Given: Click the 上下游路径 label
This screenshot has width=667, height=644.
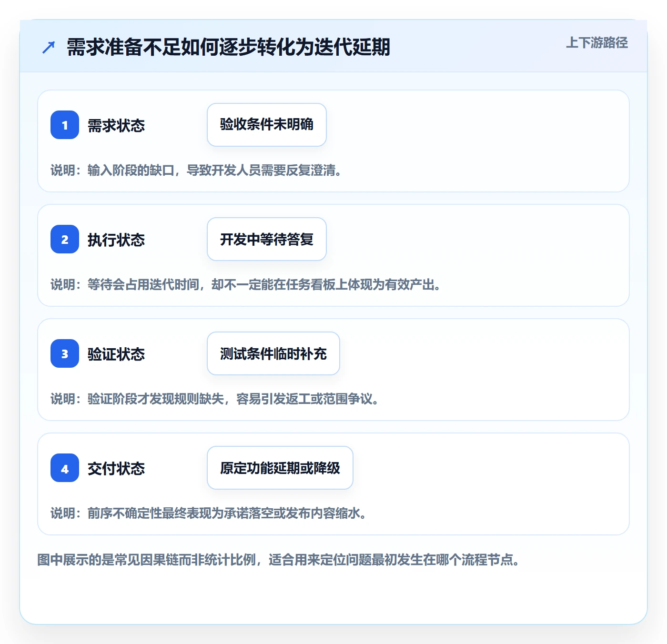Looking at the screenshot, I should point(597,43).
